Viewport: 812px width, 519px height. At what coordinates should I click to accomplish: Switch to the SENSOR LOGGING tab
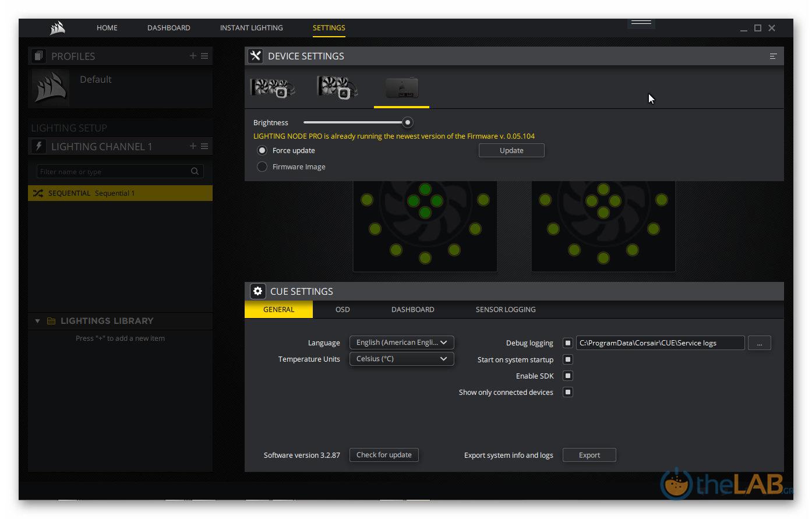coord(506,309)
